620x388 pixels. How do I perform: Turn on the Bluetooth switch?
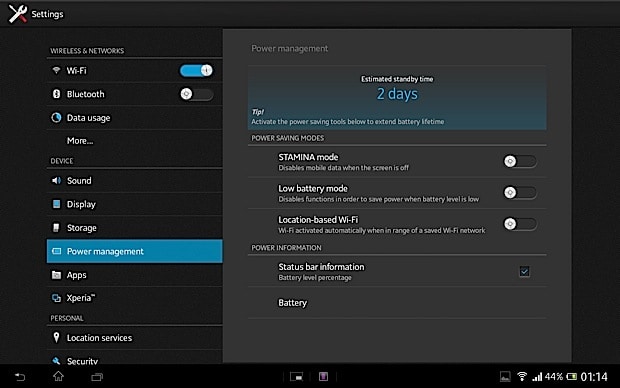pyautogui.click(x=197, y=94)
